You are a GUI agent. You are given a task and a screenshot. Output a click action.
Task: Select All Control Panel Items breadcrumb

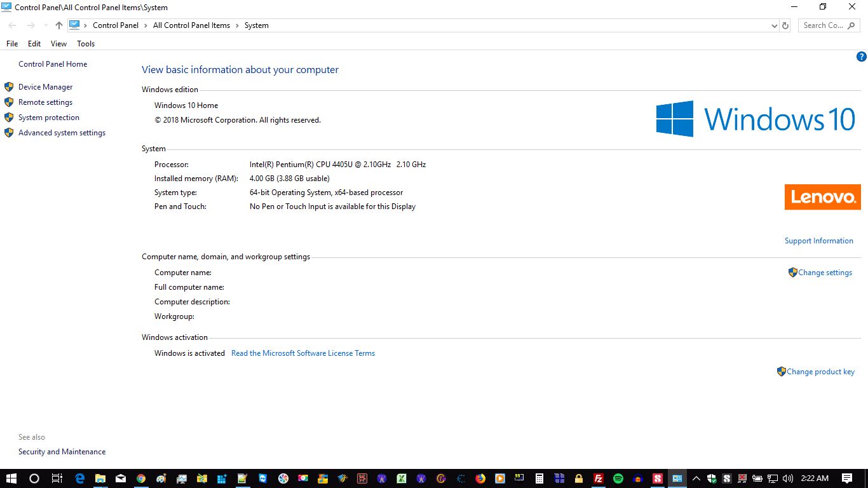coord(192,25)
